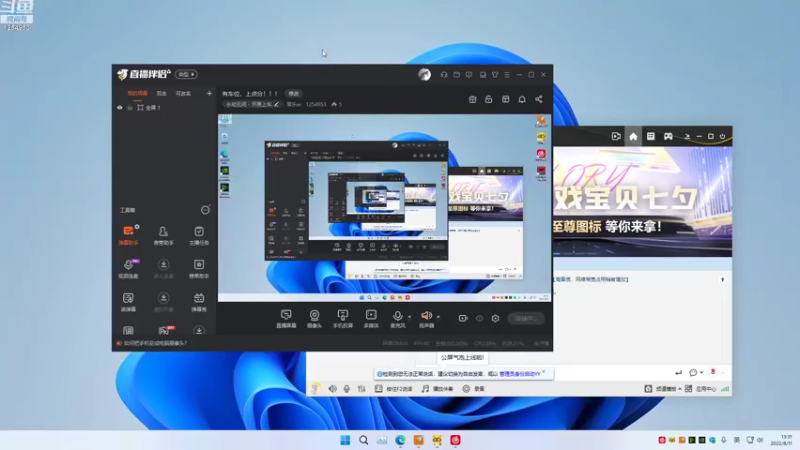Click the share icon above preview
800x450 pixels.
pyautogui.click(x=539, y=99)
